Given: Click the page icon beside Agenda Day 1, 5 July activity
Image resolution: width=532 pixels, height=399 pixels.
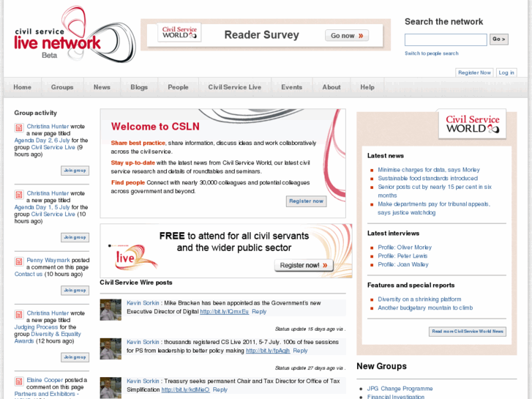Looking at the screenshot, I should 19,195.
